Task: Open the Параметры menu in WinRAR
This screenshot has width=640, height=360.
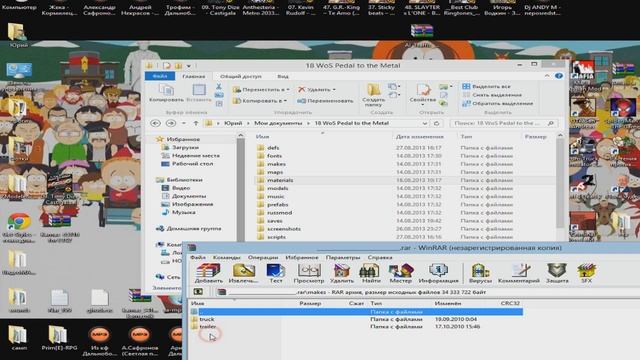Action: pos(343,257)
